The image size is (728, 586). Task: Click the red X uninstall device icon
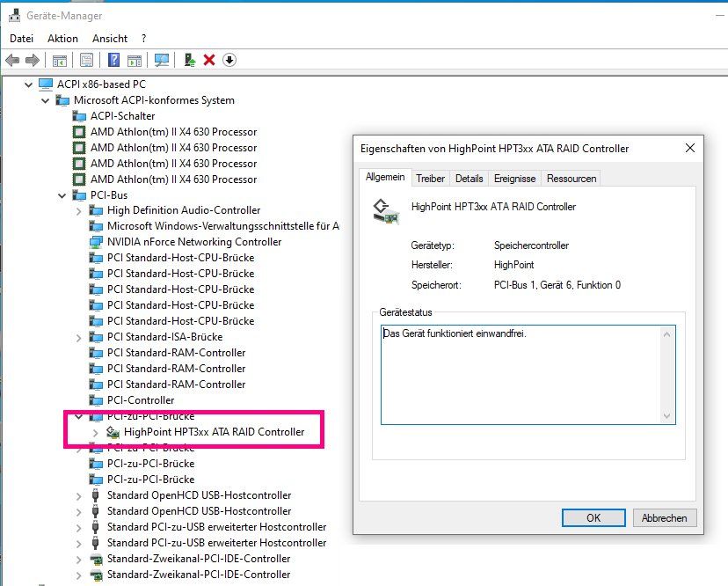(x=209, y=60)
